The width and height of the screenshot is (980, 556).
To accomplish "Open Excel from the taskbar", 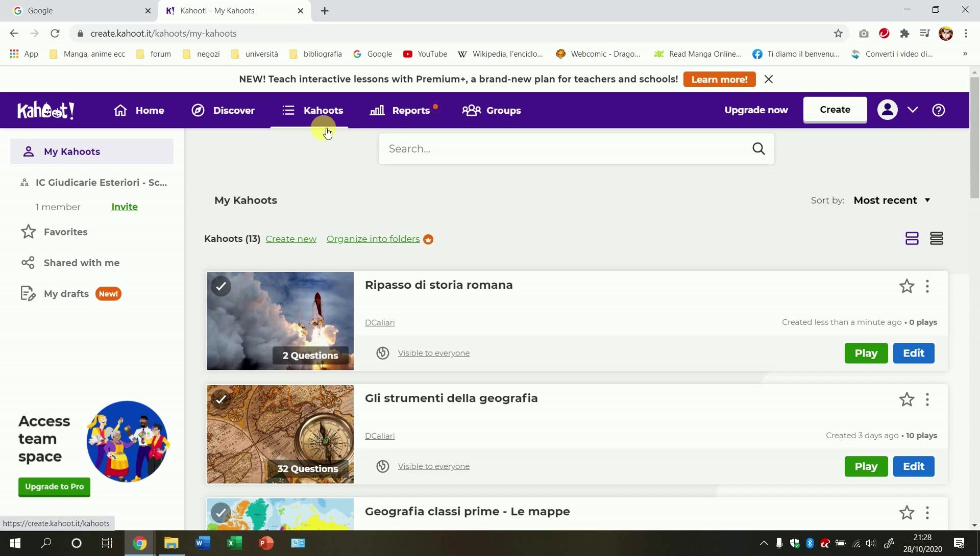I will [x=234, y=543].
